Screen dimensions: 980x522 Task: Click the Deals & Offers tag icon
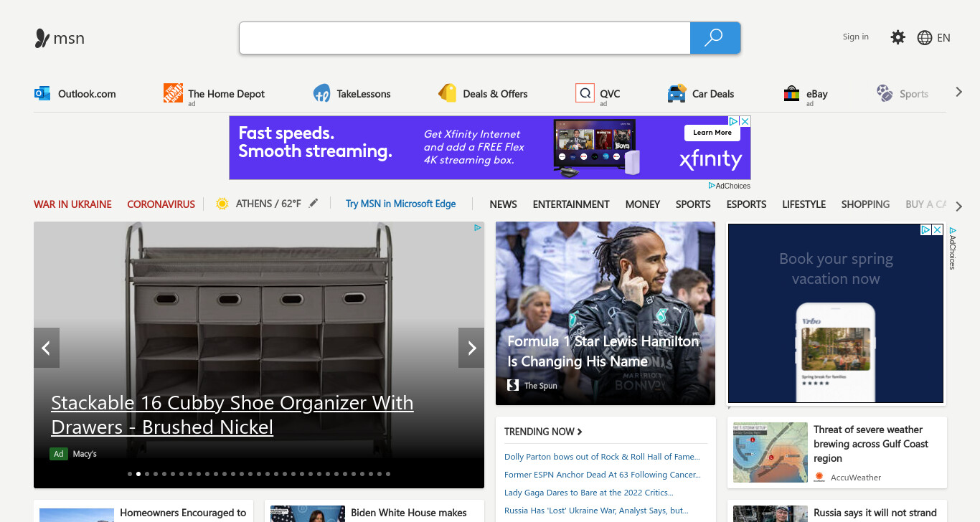(x=448, y=93)
